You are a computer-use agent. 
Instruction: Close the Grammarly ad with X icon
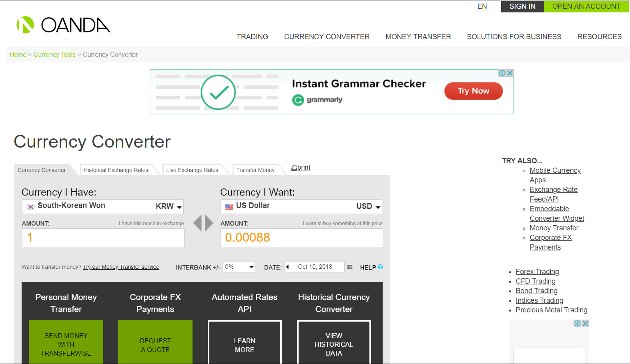[x=510, y=73]
